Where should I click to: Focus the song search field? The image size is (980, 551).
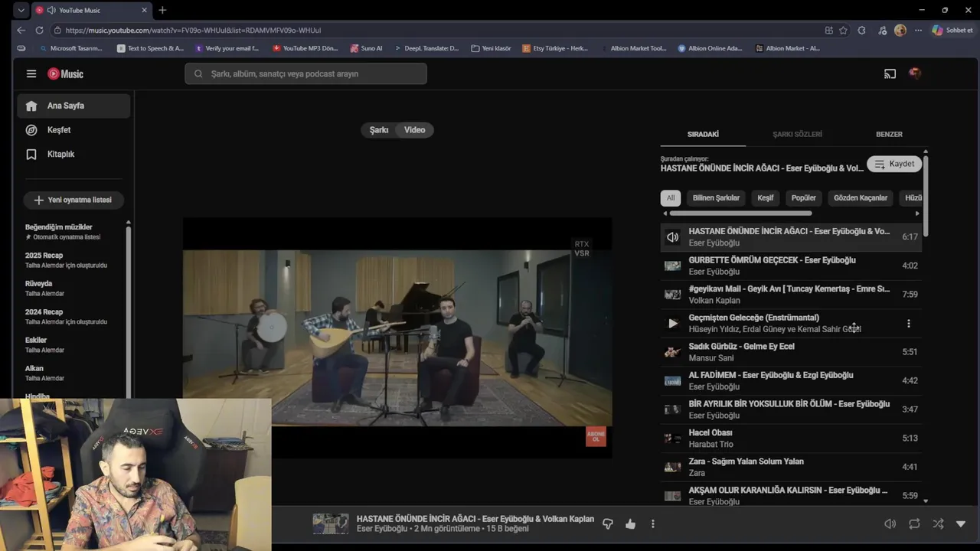tap(305, 73)
